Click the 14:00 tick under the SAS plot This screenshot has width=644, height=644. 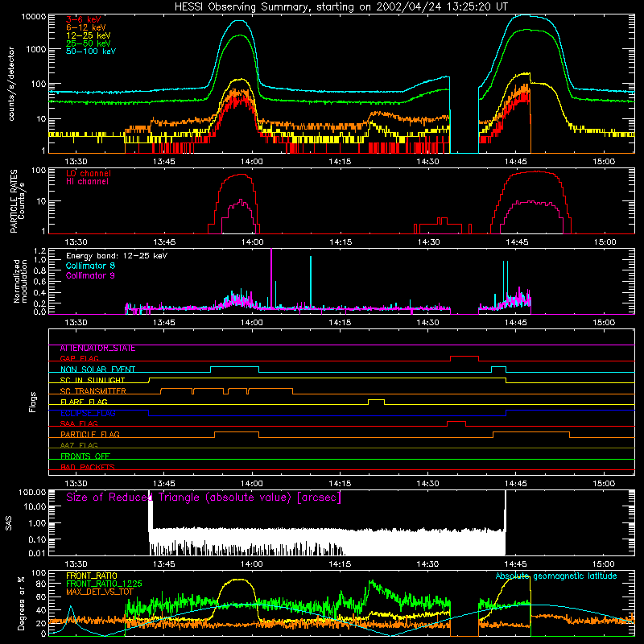pos(252,564)
